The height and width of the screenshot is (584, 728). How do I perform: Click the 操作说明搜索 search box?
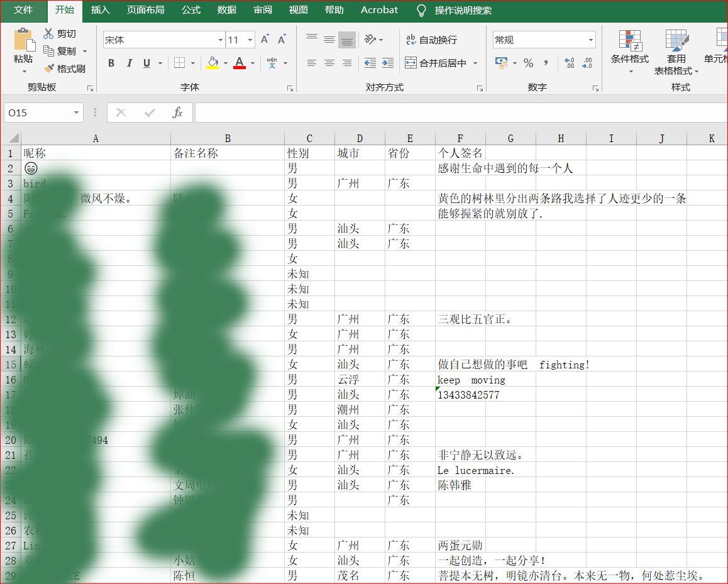(x=463, y=10)
